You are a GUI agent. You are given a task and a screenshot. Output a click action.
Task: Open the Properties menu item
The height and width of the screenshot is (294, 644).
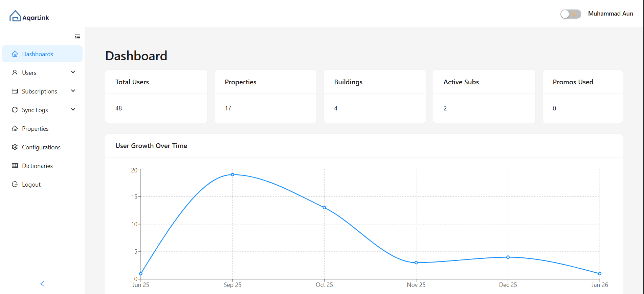coord(35,129)
